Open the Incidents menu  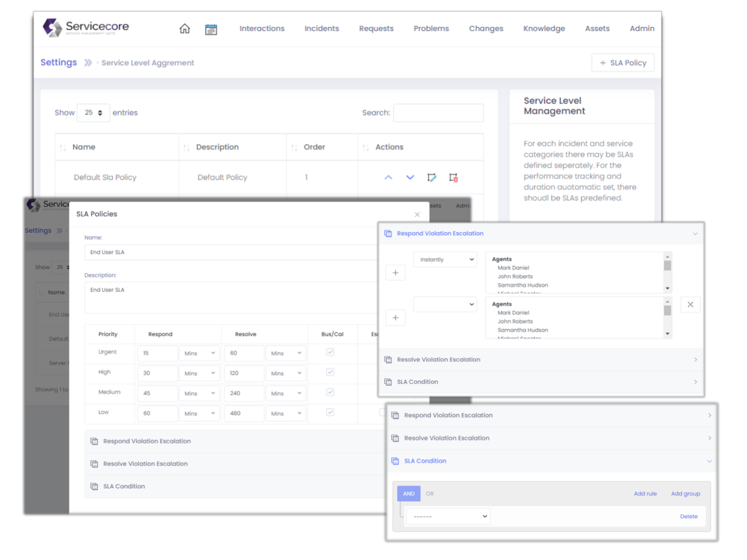321,28
